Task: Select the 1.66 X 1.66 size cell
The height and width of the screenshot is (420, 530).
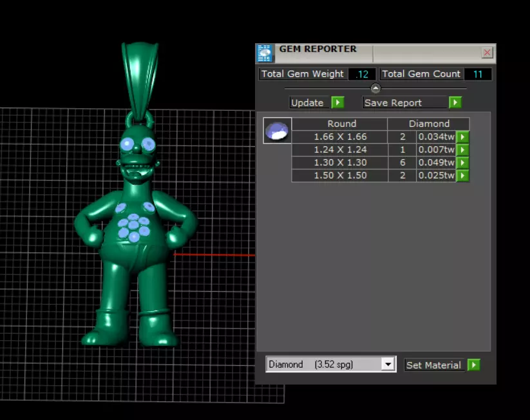Action: point(339,137)
